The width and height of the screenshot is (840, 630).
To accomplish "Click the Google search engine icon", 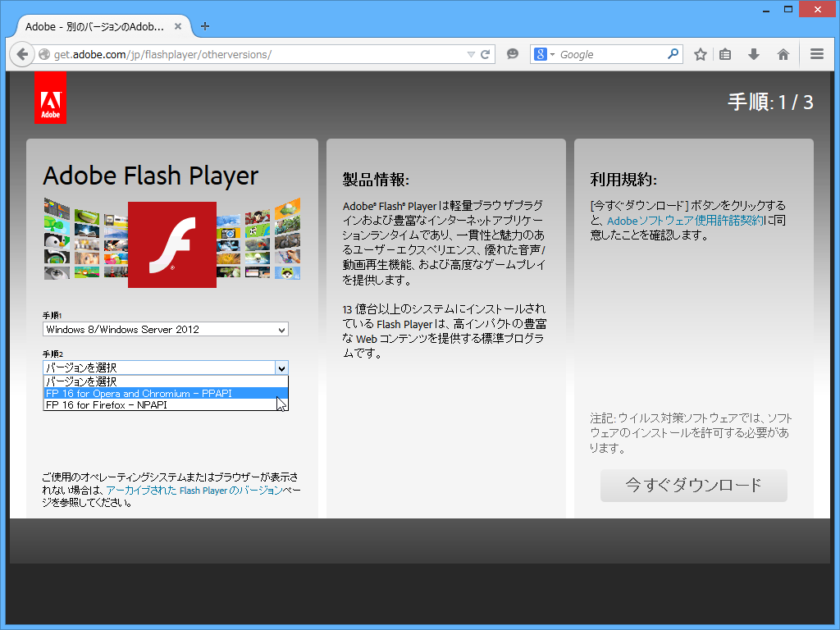I will click(541, 54).
